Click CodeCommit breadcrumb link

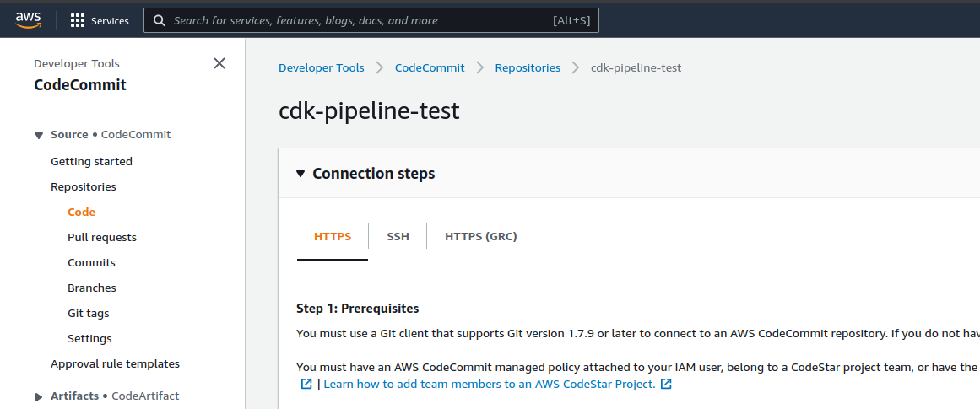[x=430, y=67]
